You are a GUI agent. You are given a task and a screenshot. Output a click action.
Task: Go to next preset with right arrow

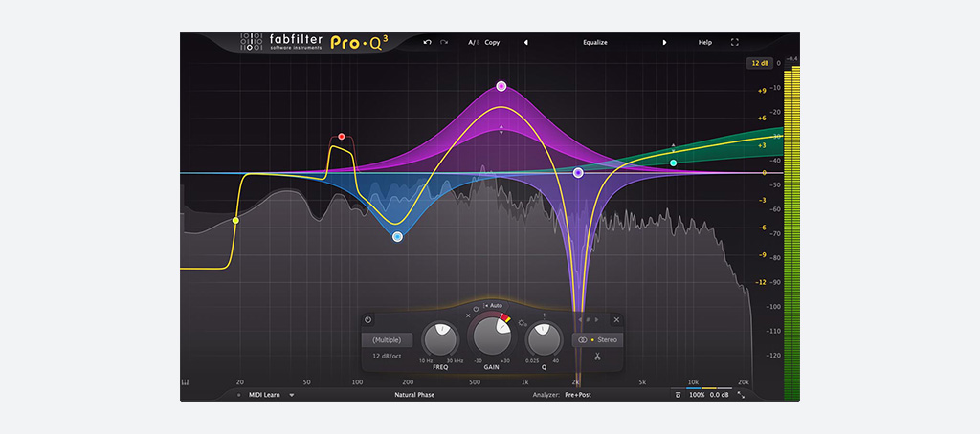[x=664, y=42]
